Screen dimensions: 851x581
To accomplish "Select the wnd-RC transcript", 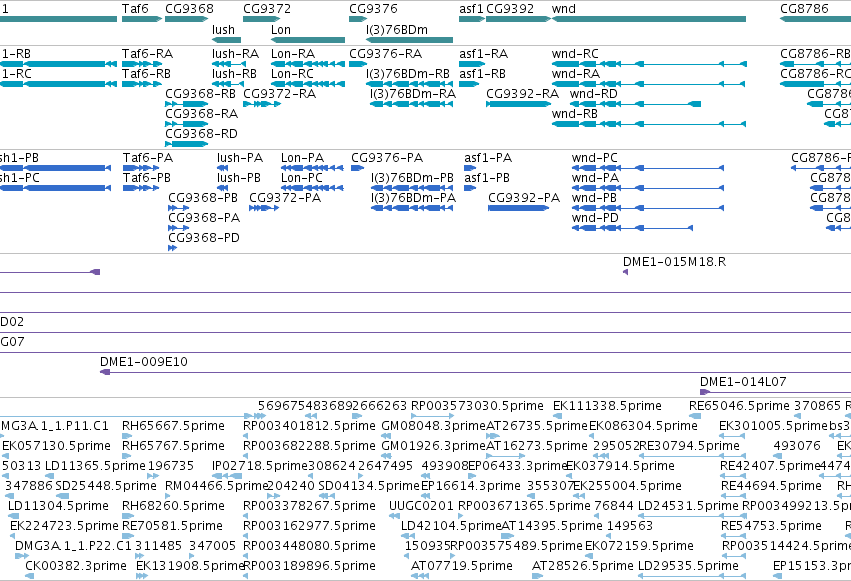I will click(649, 64).
